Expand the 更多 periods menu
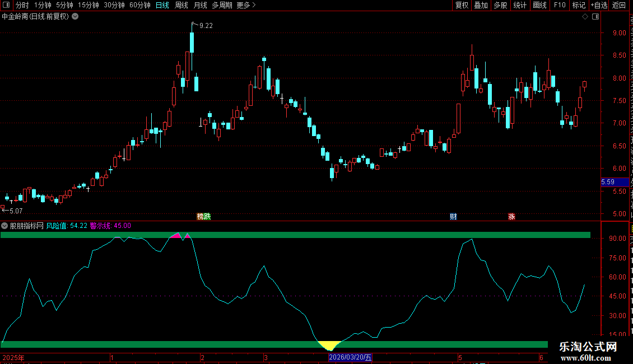This screenshot has height=364, width=633. (x=246, y=5)
